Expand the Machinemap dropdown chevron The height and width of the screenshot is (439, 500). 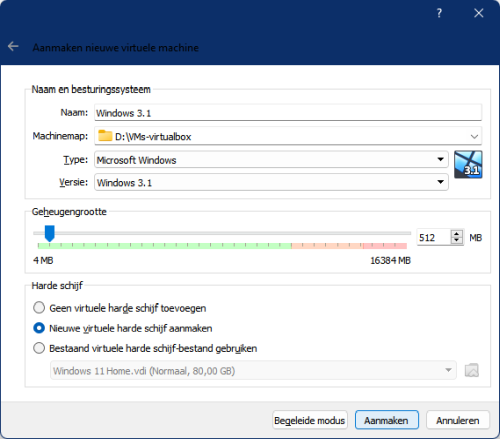(474, 136)
